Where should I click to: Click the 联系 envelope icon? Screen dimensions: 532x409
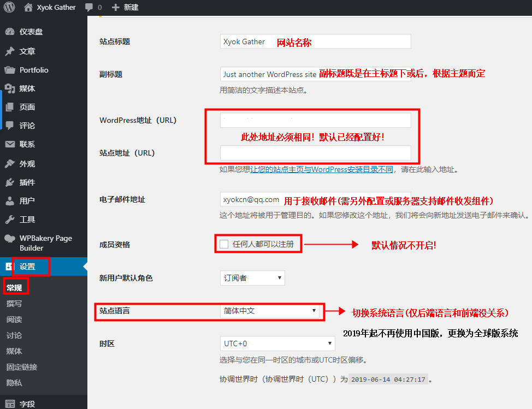(x=10, y=144)
